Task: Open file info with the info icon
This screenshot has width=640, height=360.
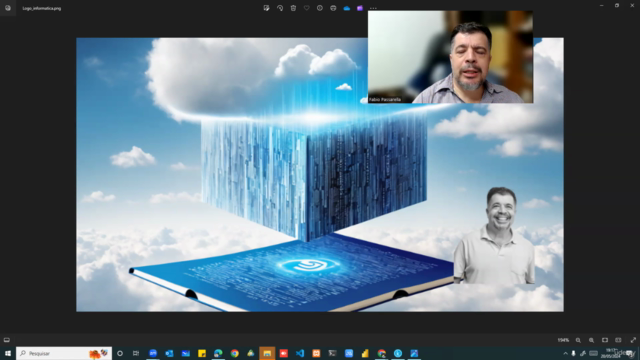Action: 320,8
